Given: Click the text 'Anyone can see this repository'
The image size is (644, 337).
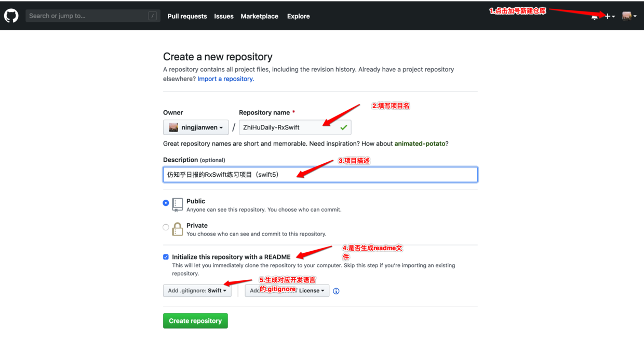Looking at the screenshot, I should click(x=226, y=210).
